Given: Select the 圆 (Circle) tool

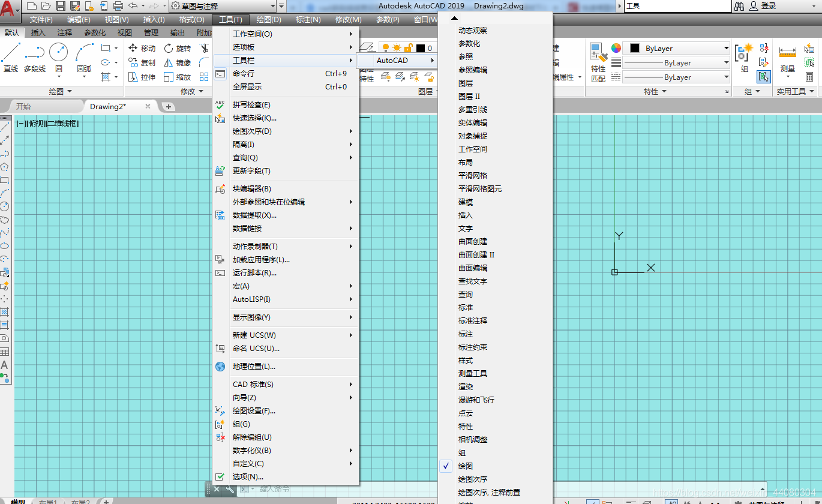Looking at the screenshot, I should [59, 58].
